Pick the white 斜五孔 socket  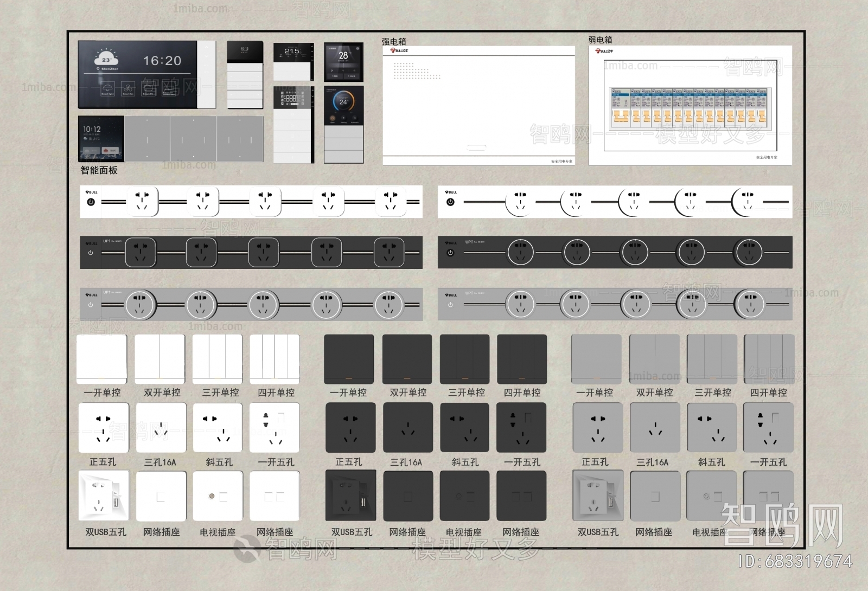click(218, 428)
